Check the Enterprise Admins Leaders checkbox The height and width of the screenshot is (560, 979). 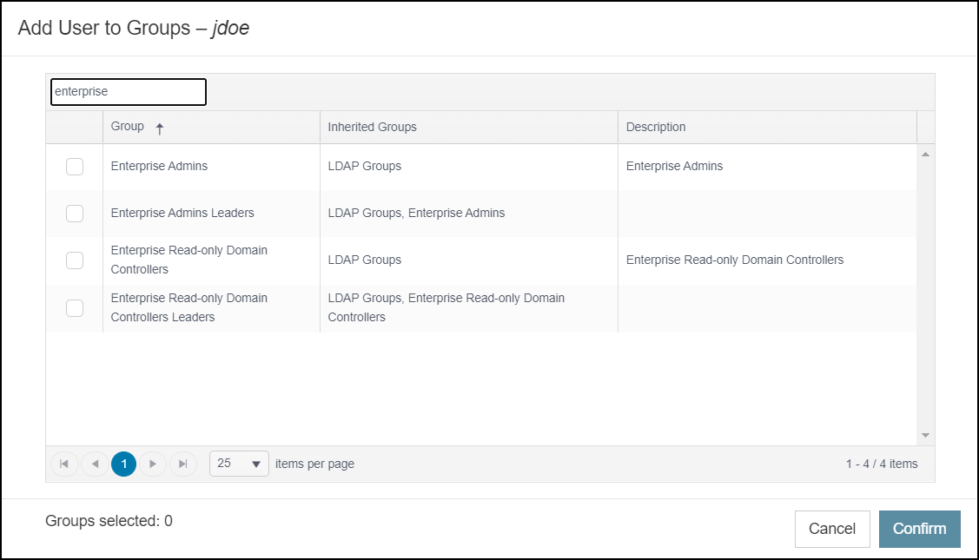point(75,214)
